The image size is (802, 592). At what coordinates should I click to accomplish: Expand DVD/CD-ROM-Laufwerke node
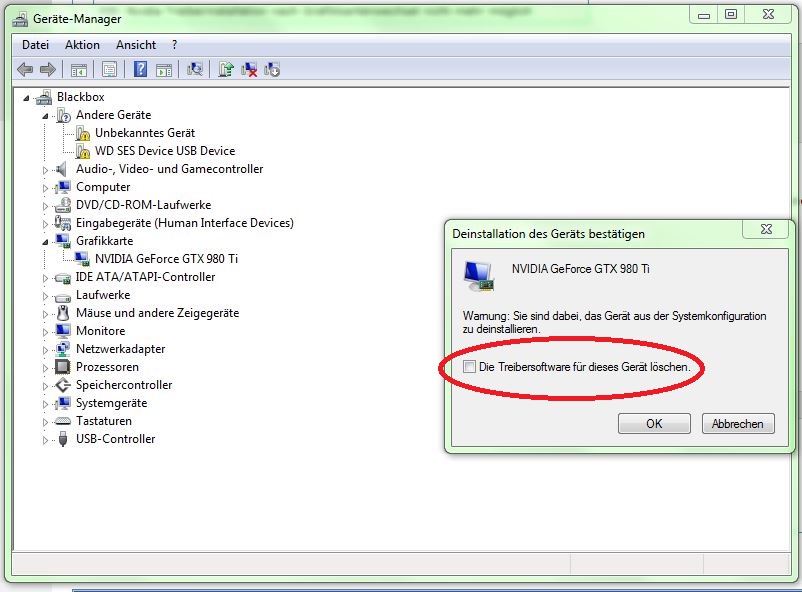click(x=45, y=206)
